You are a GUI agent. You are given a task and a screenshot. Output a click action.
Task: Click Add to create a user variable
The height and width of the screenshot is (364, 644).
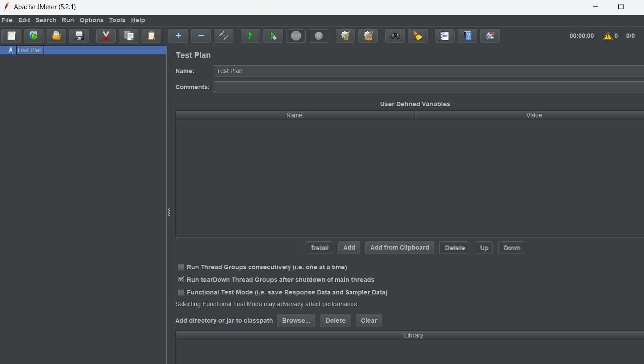coord(349,248)
